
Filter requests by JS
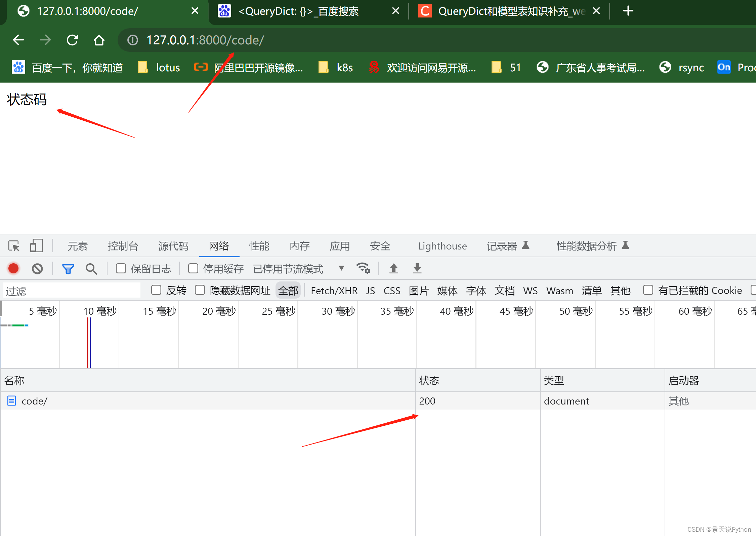pyautogui.click(x=371, y=291)
